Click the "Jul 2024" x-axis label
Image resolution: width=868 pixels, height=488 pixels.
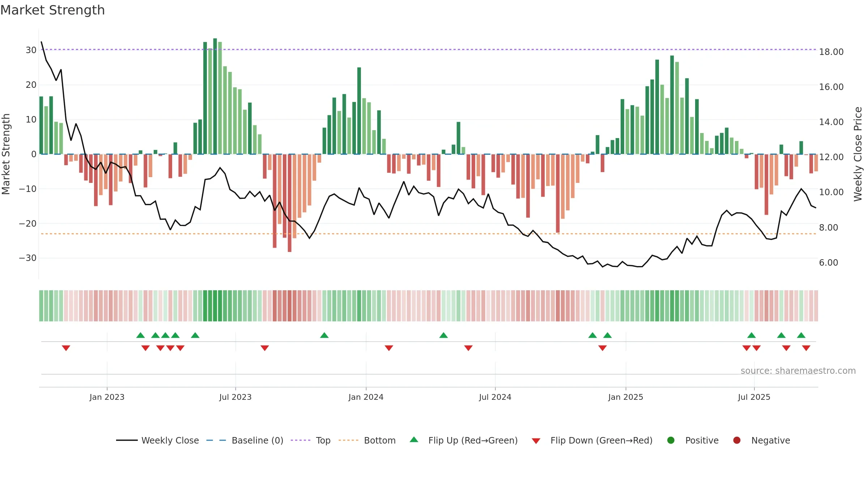click(495, 397)
